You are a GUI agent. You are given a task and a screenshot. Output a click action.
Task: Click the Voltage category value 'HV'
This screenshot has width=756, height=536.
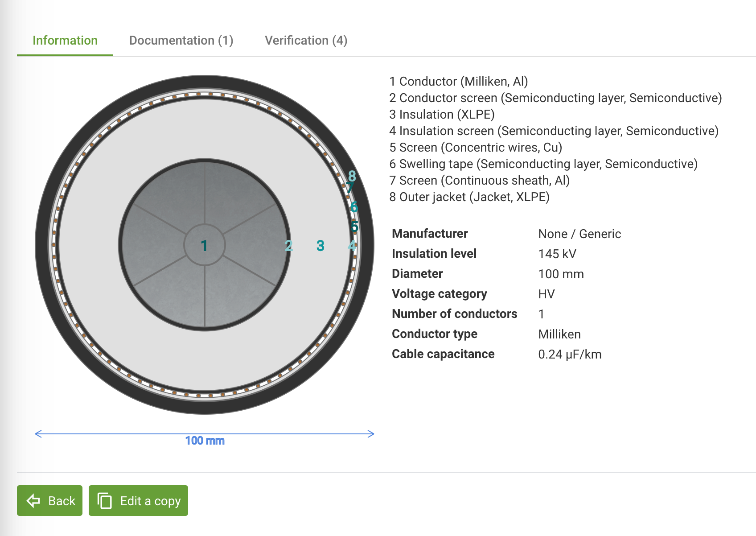[x=546, y=294]
